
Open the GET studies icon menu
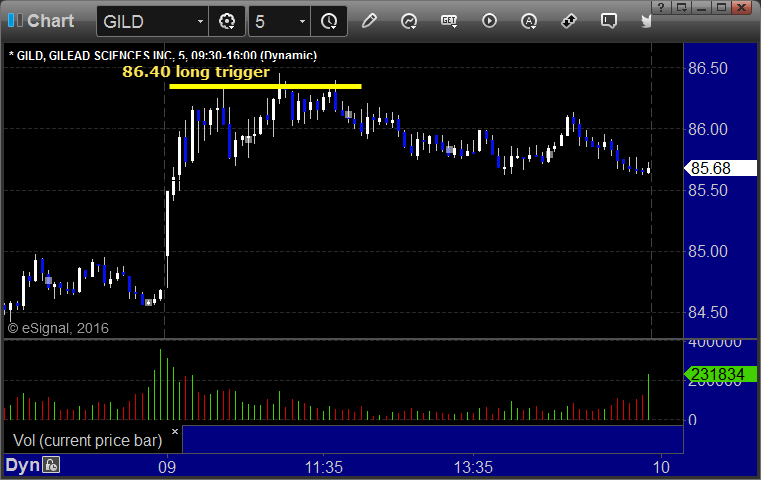(x=449, y=21)
